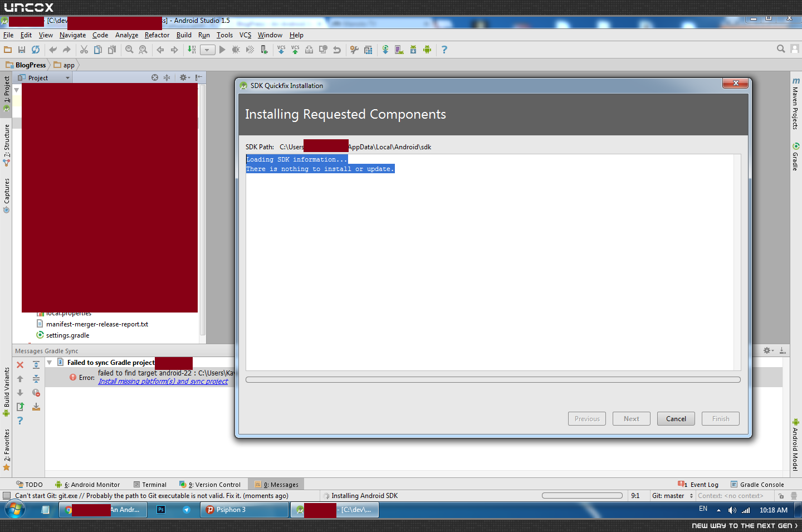Click the Navigate Back arrow icon
The height and width of the screenshot is (532, 802).
point(160,50)
